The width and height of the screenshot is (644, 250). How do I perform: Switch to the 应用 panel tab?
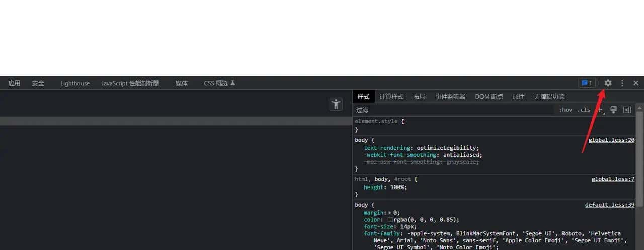[x=14, y=83]
